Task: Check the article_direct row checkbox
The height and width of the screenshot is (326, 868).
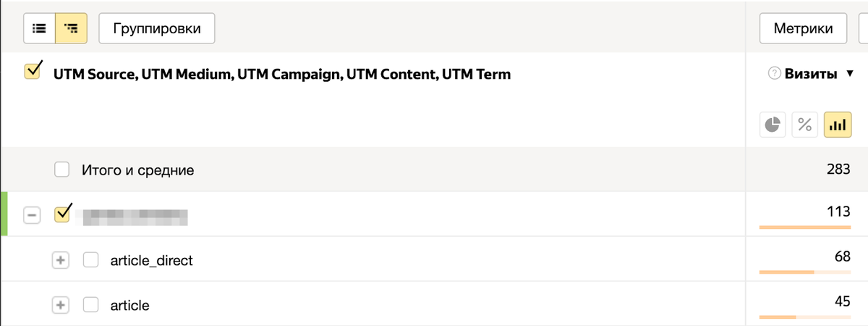Action: click(91, 259)
